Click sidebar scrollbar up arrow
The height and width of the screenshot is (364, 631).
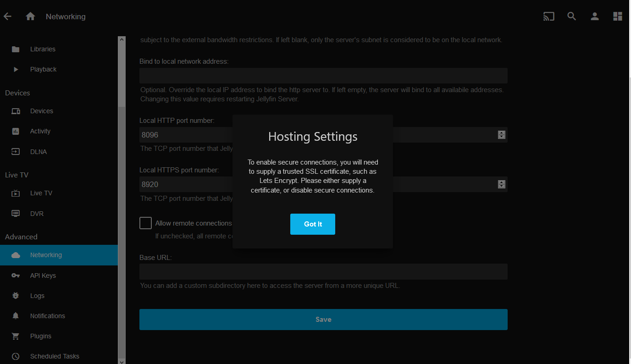coord(122,40)
